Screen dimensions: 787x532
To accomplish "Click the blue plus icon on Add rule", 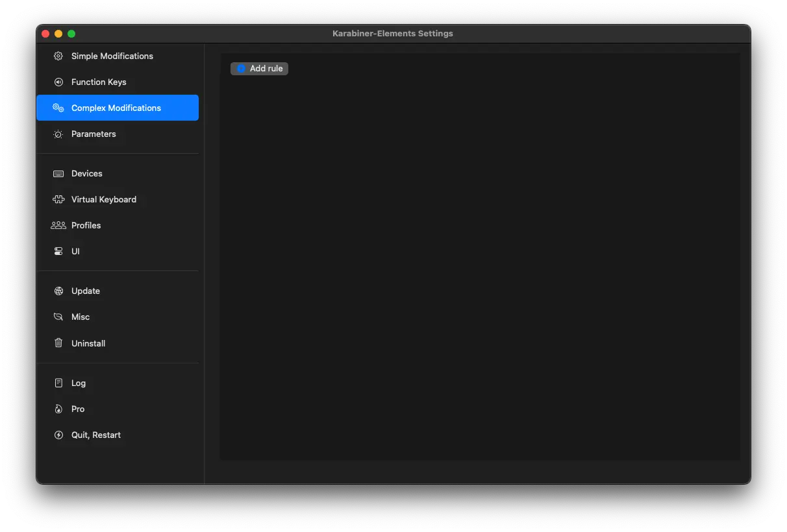I will pyautogui.click(x=242, y=69).
